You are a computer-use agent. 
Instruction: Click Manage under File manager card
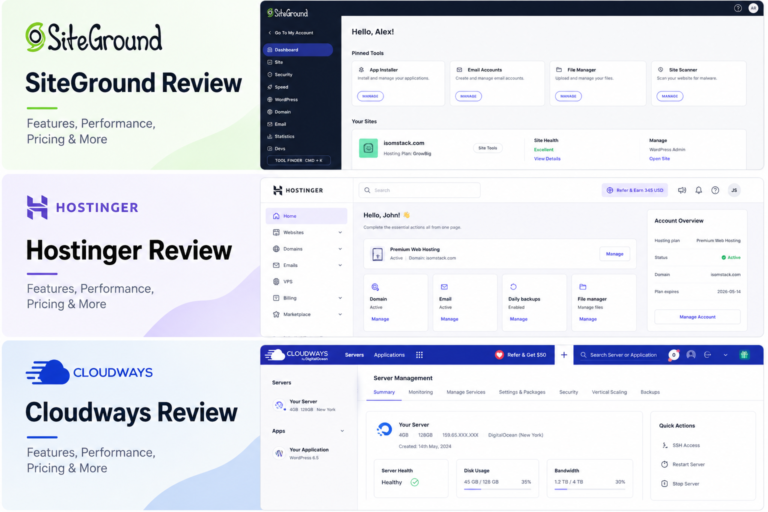coord(588,319)
